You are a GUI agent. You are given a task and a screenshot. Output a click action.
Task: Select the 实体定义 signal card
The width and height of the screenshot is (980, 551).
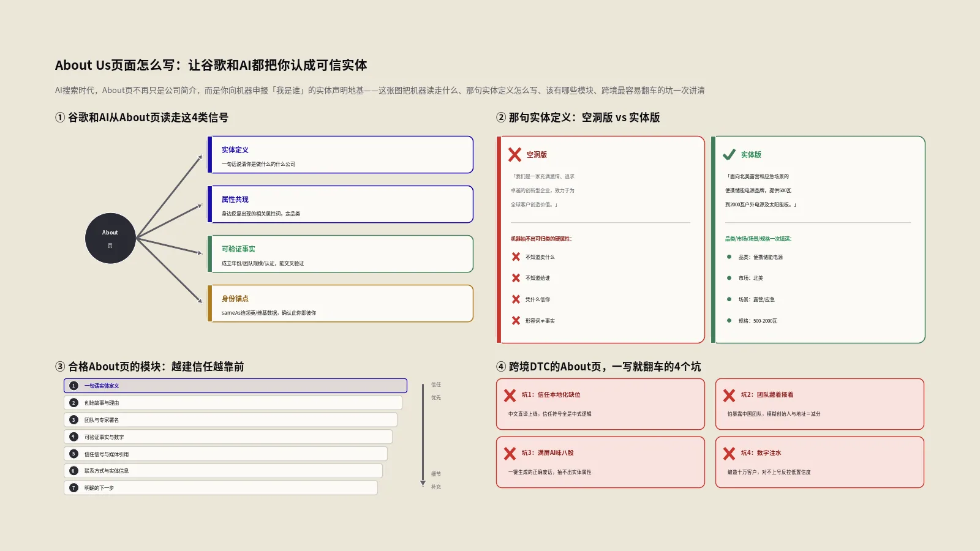(341, 155)
